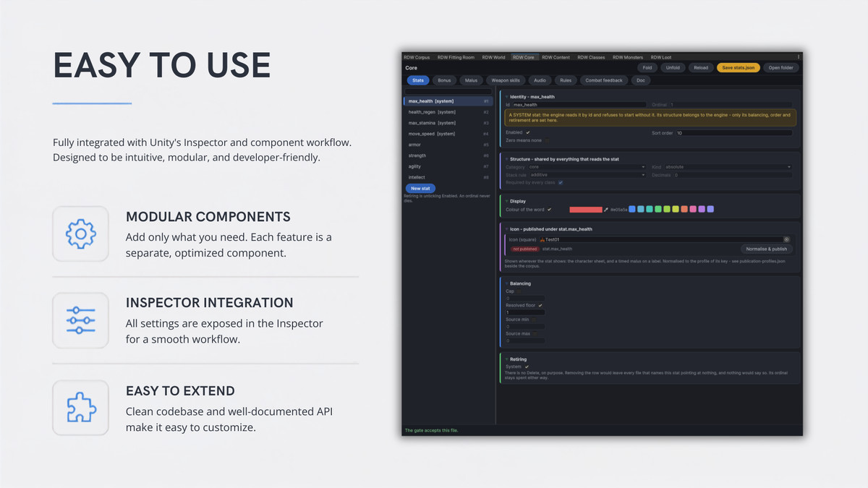Image resolution: width=868 pixels, height=488 pixels.
Task: Click the Sort order input field
Action: [x=733, y=133]
